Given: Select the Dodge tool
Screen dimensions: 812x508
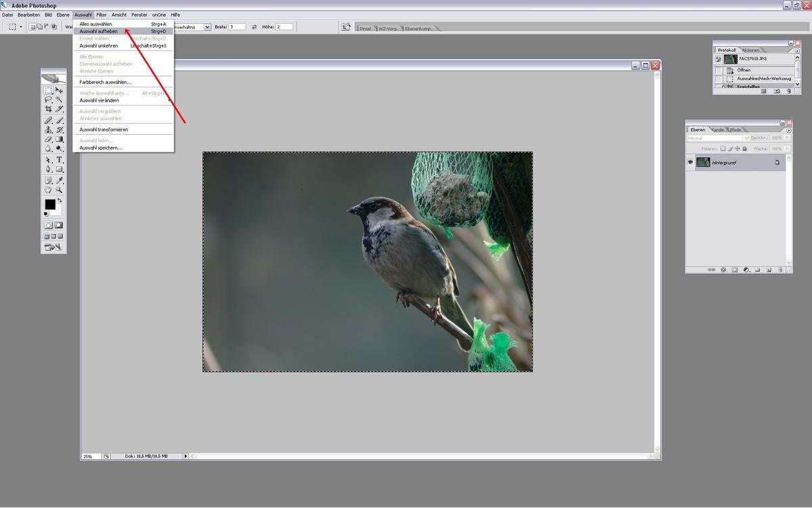Looking at the screenshot, I should pos(60,148).
